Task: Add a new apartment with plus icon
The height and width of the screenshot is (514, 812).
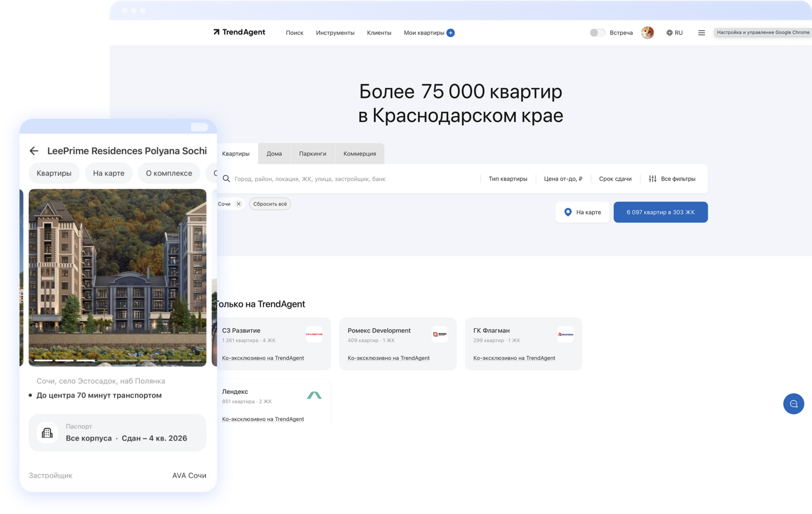Action: [x=450, y=33]
